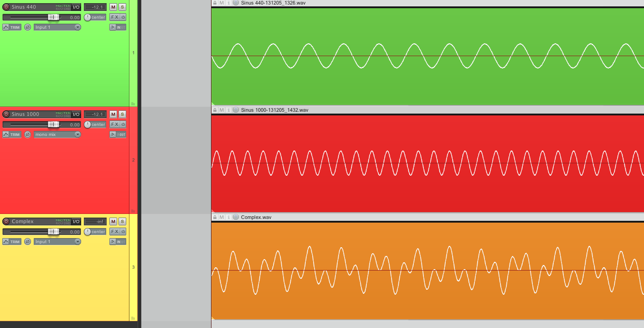Mute the Sinus 1000 track
Viewport: 644px width, 328px height.
coord(112,114)
